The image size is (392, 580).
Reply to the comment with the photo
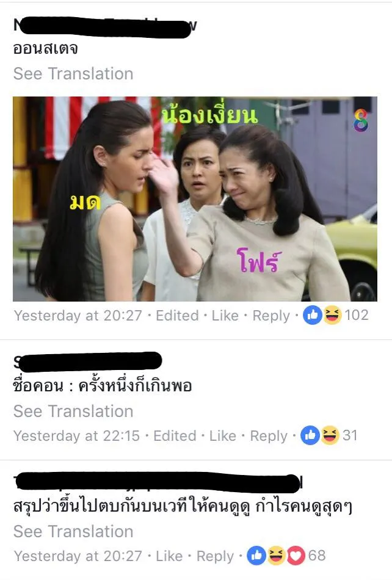271,316
